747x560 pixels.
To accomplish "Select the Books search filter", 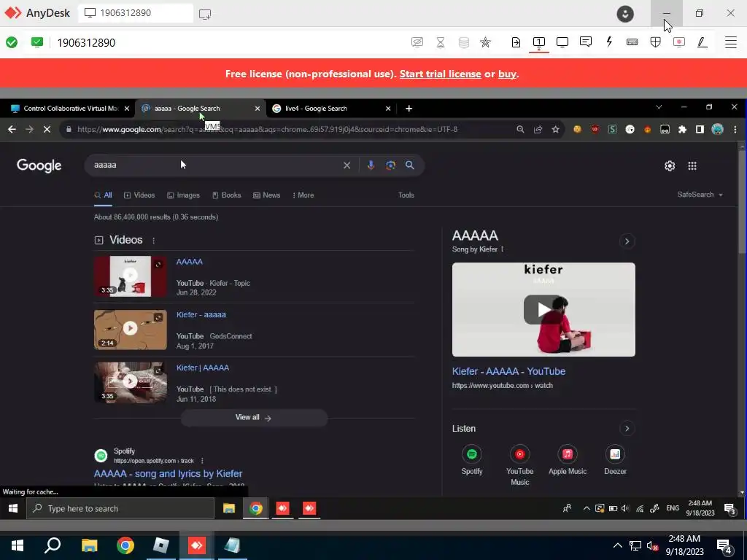I will click(x=226, y=195).
